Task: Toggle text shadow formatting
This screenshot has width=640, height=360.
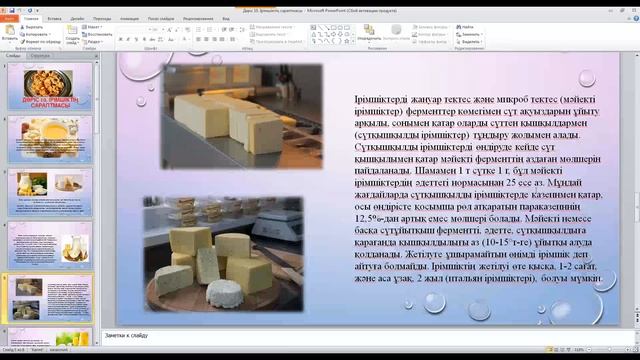Action: (x=144, y=40)
